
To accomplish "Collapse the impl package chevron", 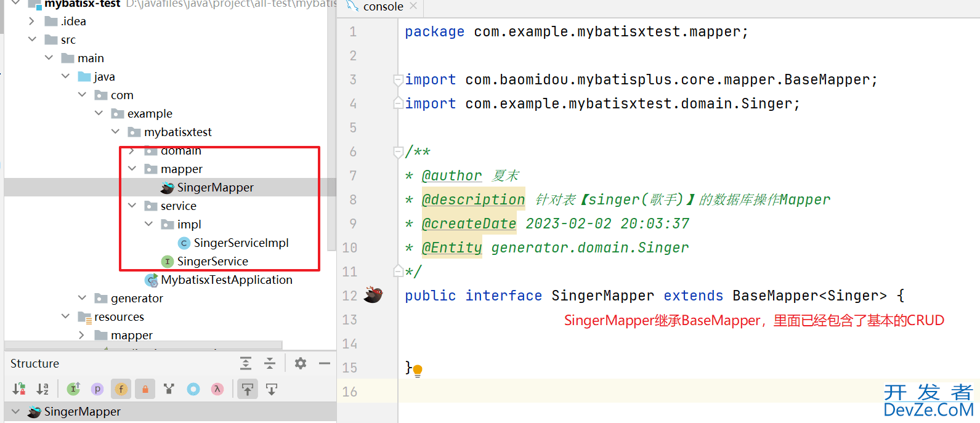I will (148, 224).
